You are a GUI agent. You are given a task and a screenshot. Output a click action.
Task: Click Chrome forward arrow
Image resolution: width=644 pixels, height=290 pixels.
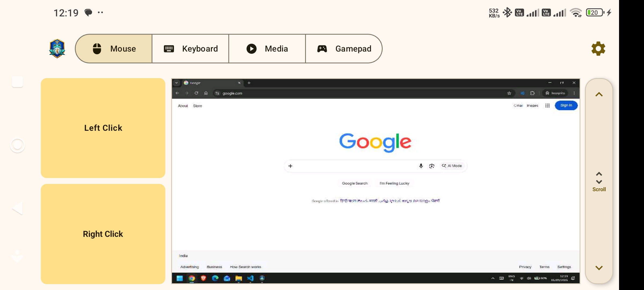coord(187,93)
